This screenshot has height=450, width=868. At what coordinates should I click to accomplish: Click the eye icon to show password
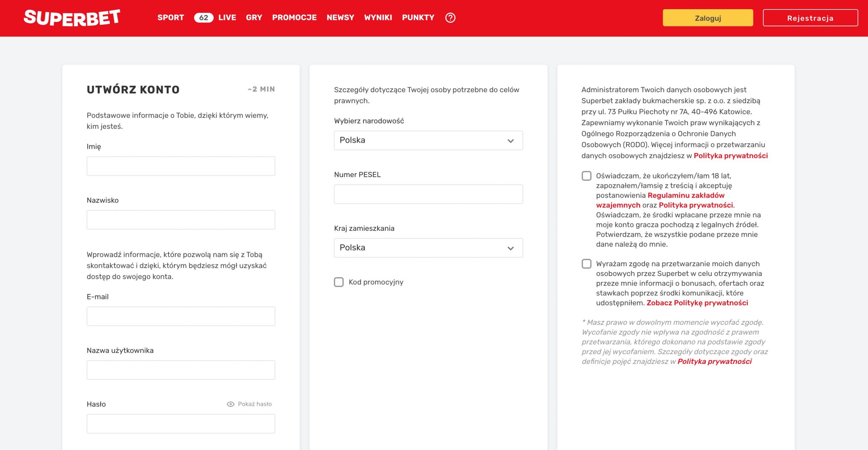[231, 404]
